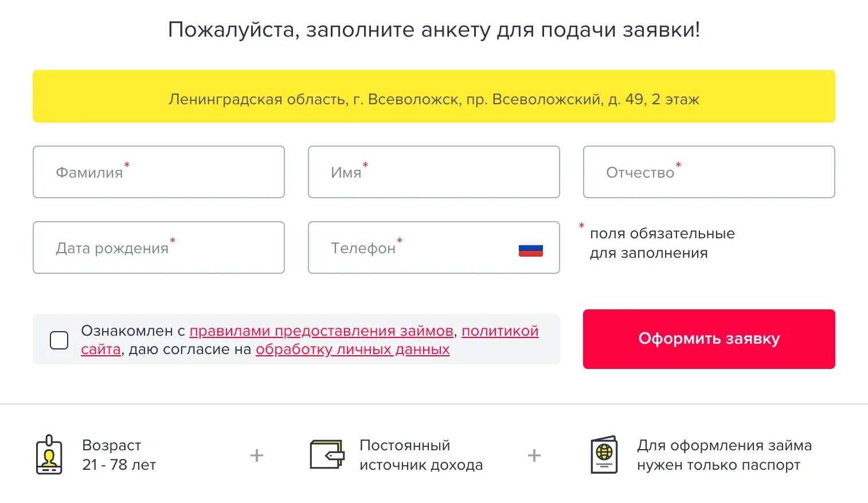
Task: Click the passport icon
Action: pos(604,455)
